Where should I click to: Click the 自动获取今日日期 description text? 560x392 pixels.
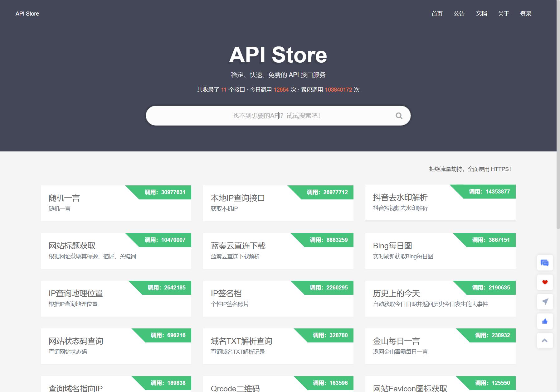(x=431, y=304)
